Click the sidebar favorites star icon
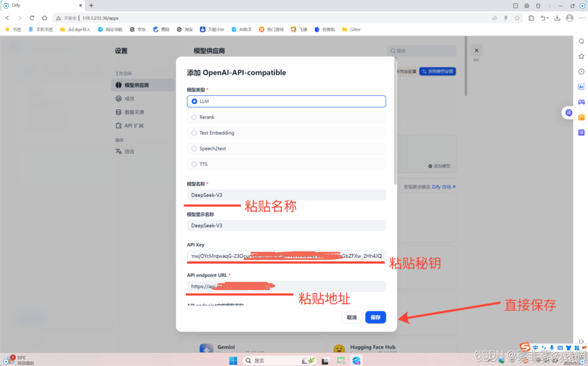The height and width of the screenshot is (366, 588). [x=581, y=56]
